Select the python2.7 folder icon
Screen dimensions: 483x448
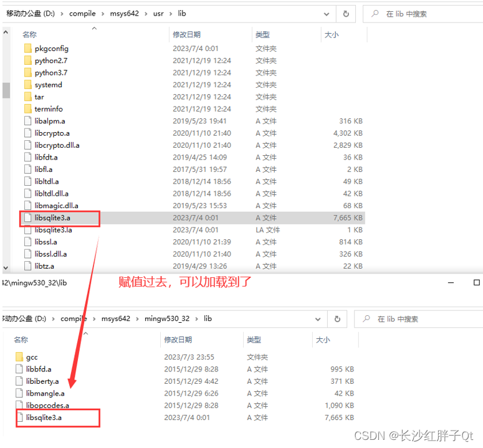27,60
